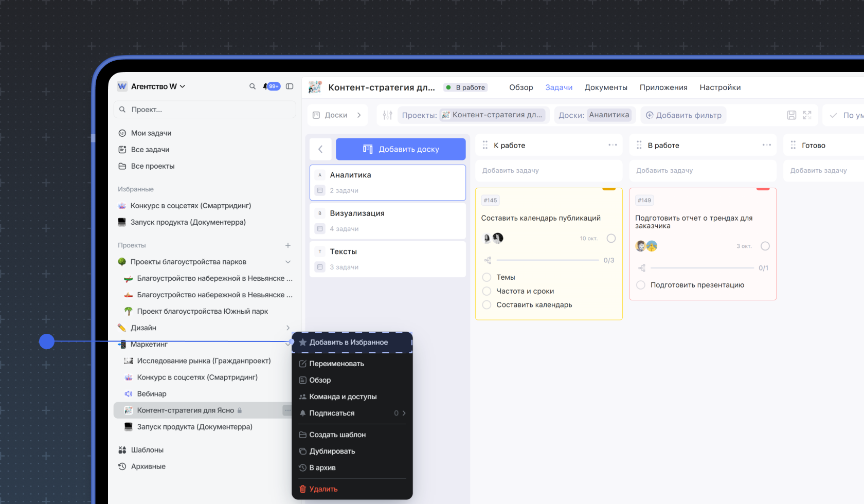Open Агентство W workspace dropdown
The height and width of the screenshot is (504, 864).
[158, 86]
